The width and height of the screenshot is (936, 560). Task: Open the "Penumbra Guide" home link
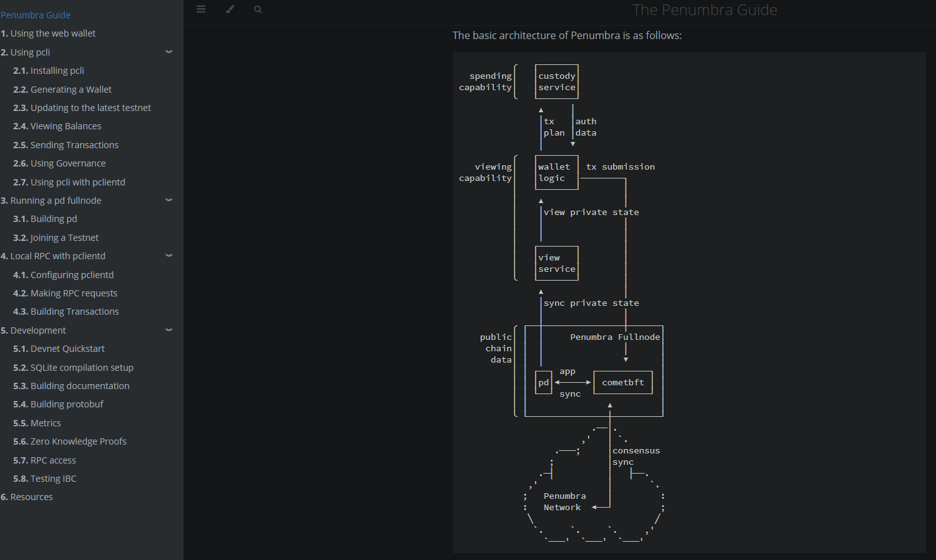36,15
